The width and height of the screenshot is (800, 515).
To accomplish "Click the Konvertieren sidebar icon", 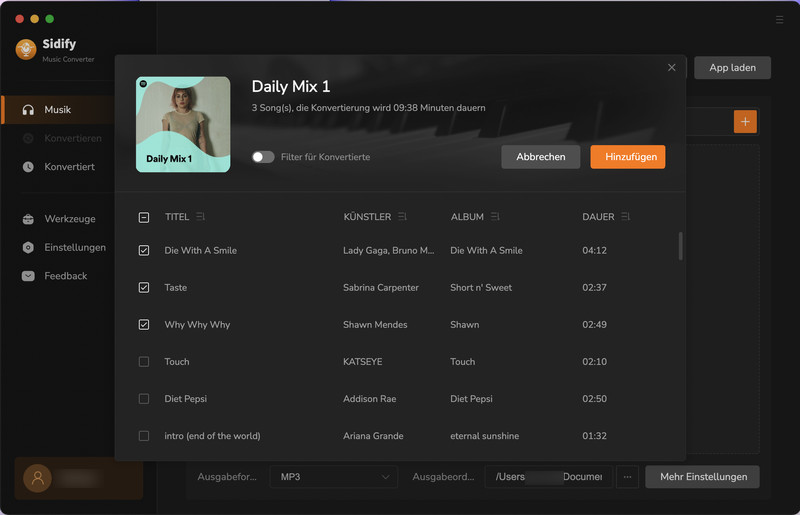I will pyautogui.click(x=29, y=138).
